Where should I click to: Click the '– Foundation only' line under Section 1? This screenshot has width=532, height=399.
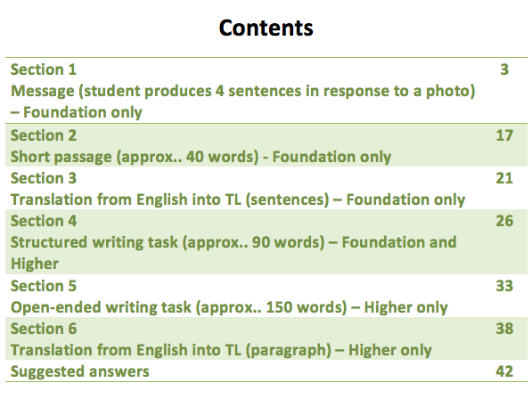tap(77, 112)
